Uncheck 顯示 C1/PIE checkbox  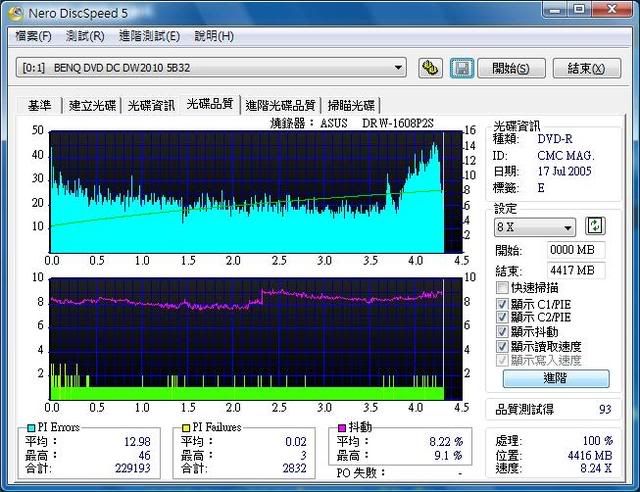click(x=502, y=304)
